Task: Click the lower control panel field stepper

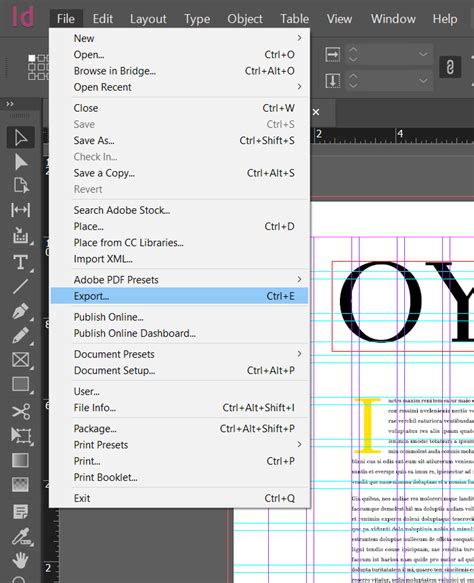Action: point(353,80)
